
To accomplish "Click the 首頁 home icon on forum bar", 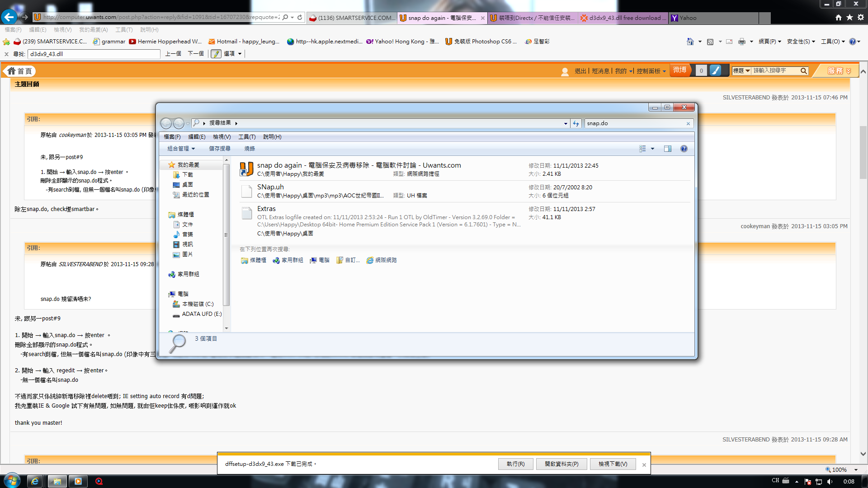I will [x=20, y=71].
